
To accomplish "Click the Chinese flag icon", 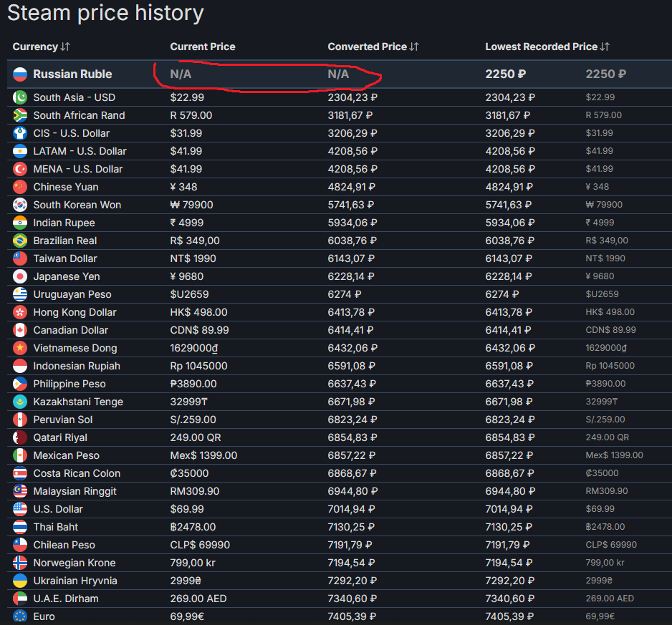I will point(20,187).
